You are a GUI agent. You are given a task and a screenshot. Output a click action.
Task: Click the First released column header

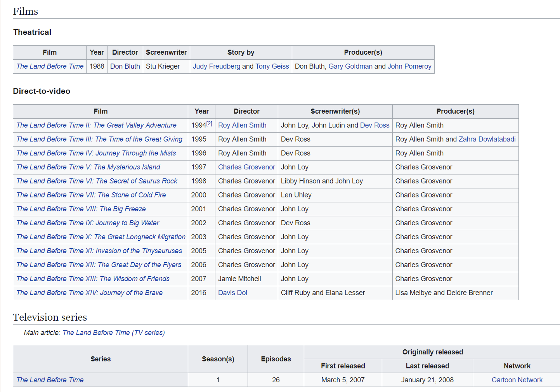click(x=343, y=366)
